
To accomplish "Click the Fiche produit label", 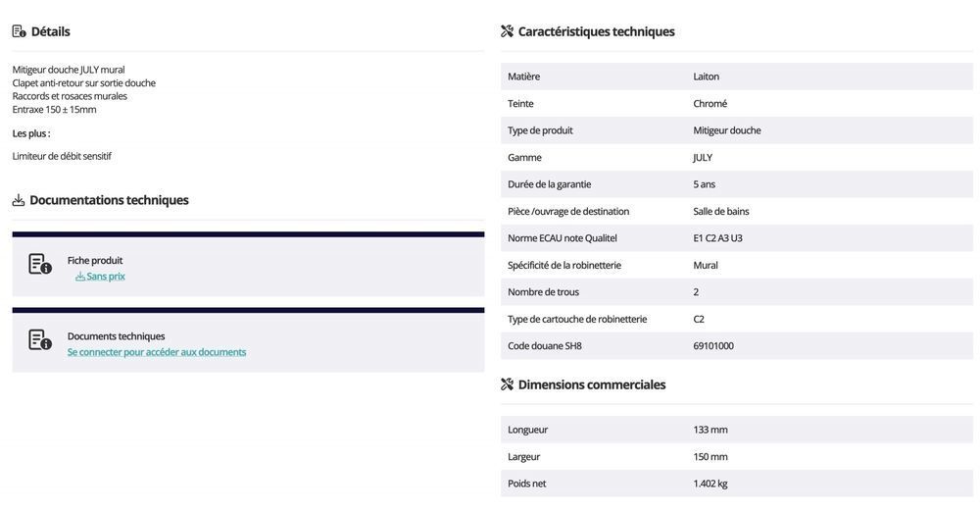I will (x=95, y=261).
